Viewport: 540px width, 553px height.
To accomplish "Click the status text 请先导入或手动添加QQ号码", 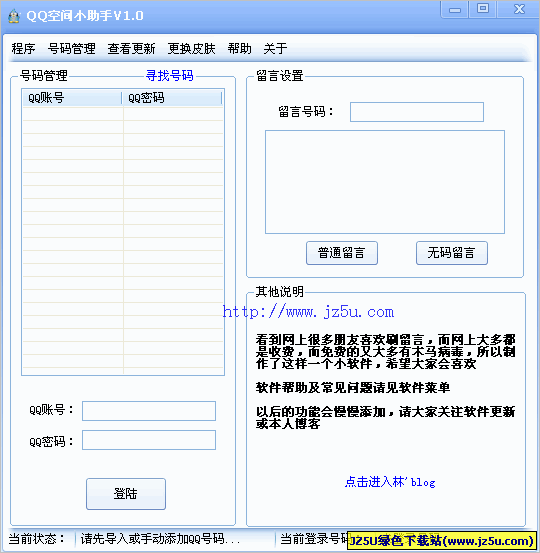I will [160, 539].
